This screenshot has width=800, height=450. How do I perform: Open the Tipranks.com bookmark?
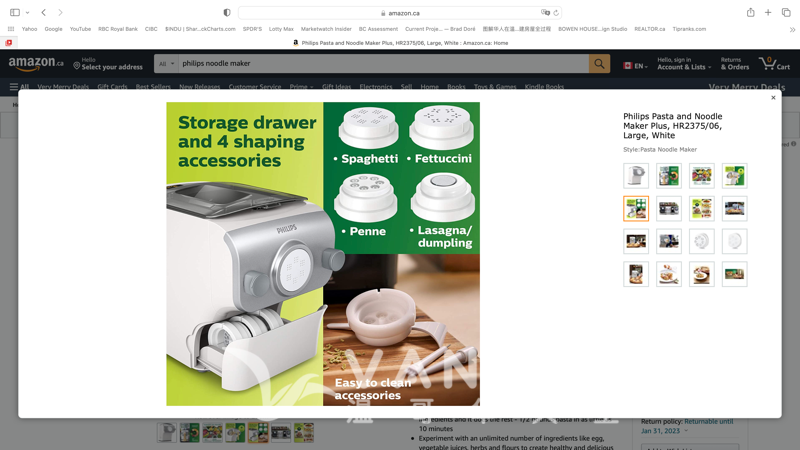pyautogui.click(x=689, y=29)
